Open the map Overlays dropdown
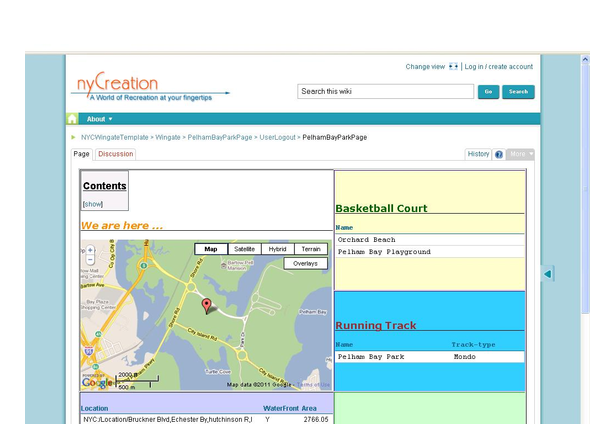 (x=306, y=264)
